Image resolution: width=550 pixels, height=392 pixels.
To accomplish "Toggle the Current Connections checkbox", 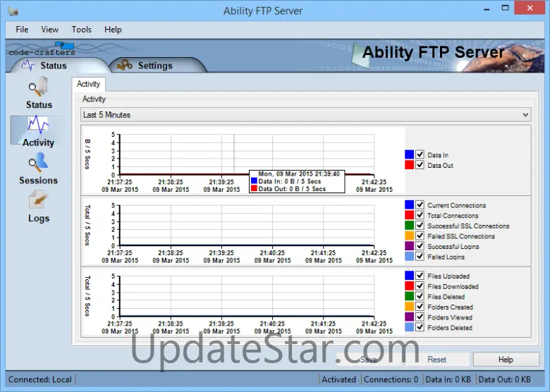I will pos(420,204).
